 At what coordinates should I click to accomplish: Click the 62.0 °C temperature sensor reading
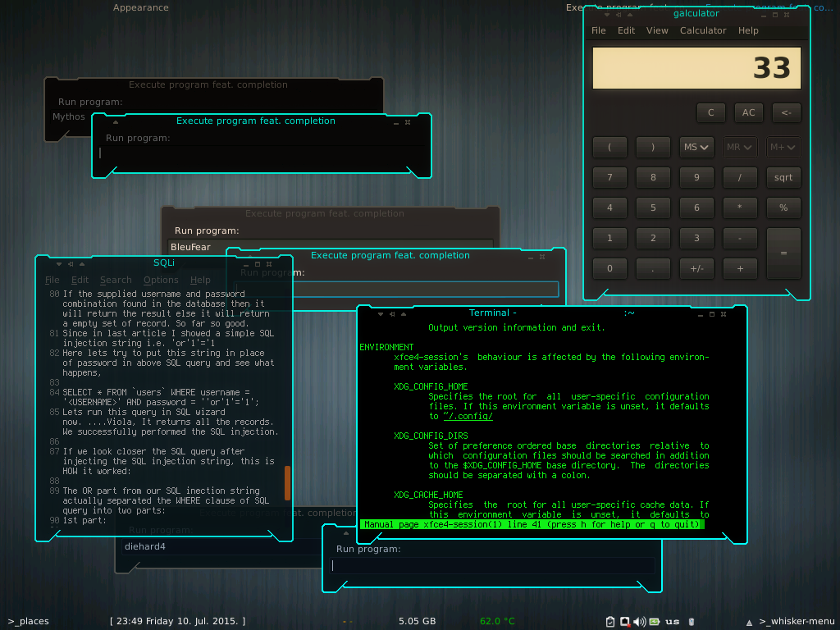tap(497, 622)
